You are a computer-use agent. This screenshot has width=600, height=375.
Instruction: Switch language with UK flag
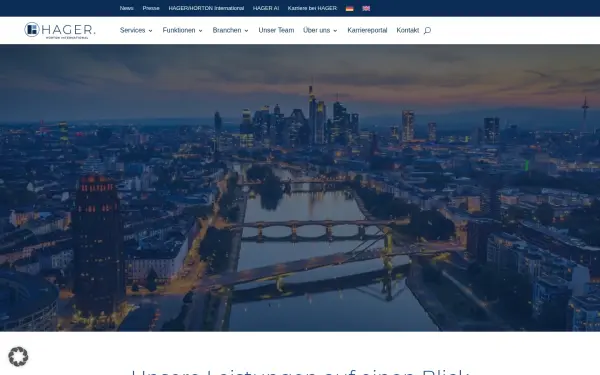pyautogui.click(x=366, y=8)
